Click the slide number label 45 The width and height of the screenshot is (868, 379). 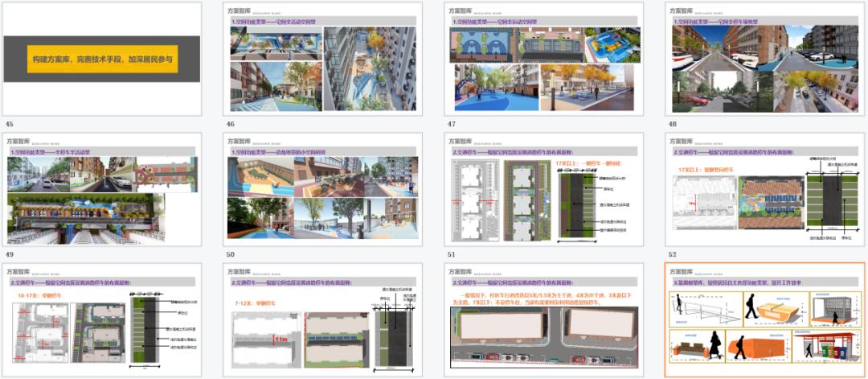click(9, 125)
